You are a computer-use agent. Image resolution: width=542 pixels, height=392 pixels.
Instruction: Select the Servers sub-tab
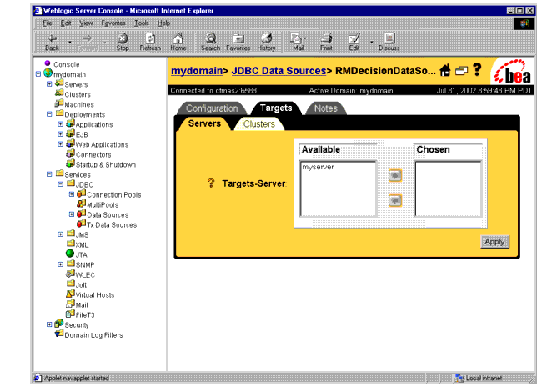[x=204, y=123]
